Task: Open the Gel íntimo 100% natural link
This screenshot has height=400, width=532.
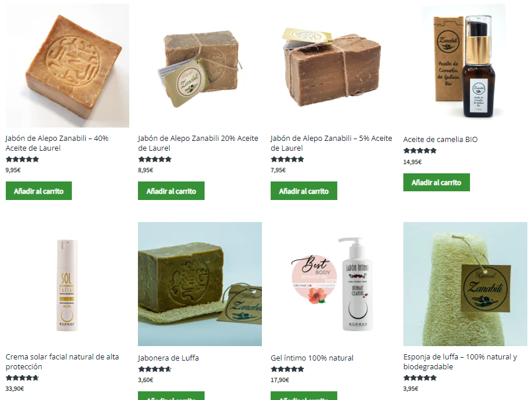Action: coord(312,358)
